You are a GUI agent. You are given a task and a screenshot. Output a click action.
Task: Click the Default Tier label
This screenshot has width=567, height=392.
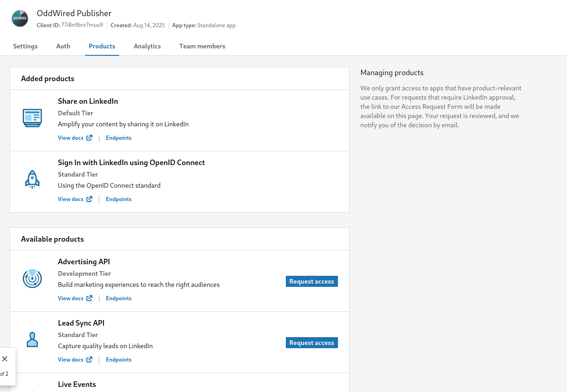pos(75,113)
